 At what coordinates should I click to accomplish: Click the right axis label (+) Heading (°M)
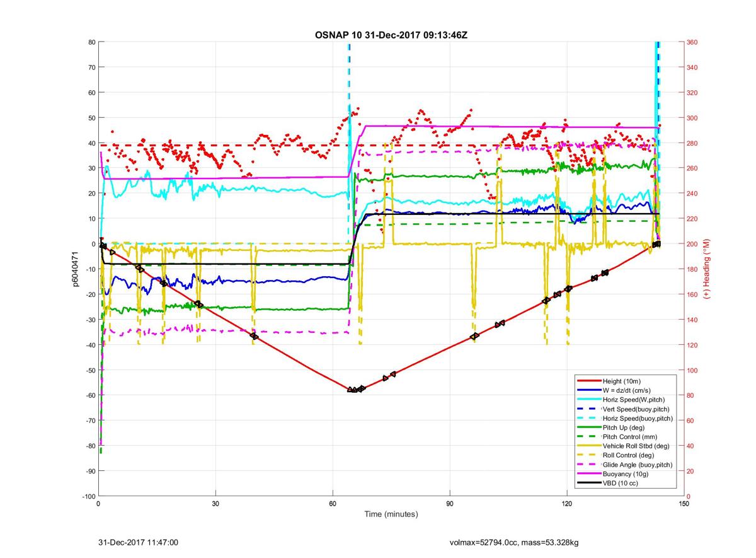707,269
